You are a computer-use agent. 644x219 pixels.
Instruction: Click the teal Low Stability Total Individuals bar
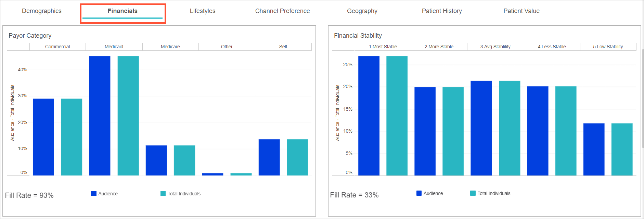(x=622, y=149)
